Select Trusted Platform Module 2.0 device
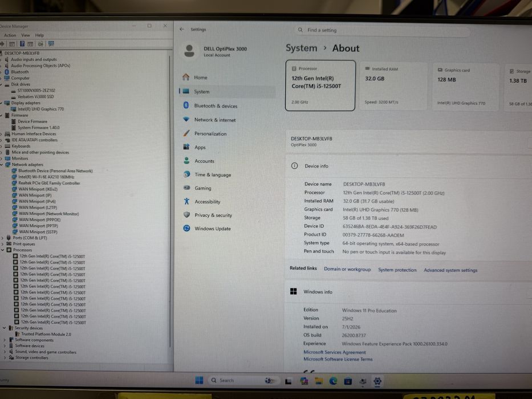The image size is (532, 399). [x=46, y=334]
